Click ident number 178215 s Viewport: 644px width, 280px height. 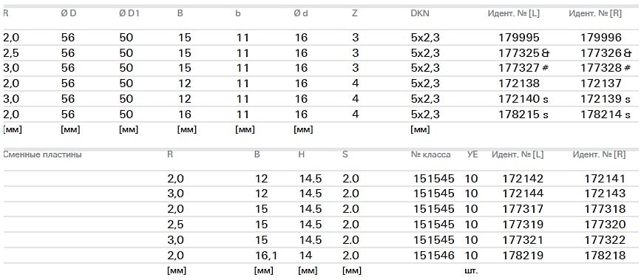(523, 114)
